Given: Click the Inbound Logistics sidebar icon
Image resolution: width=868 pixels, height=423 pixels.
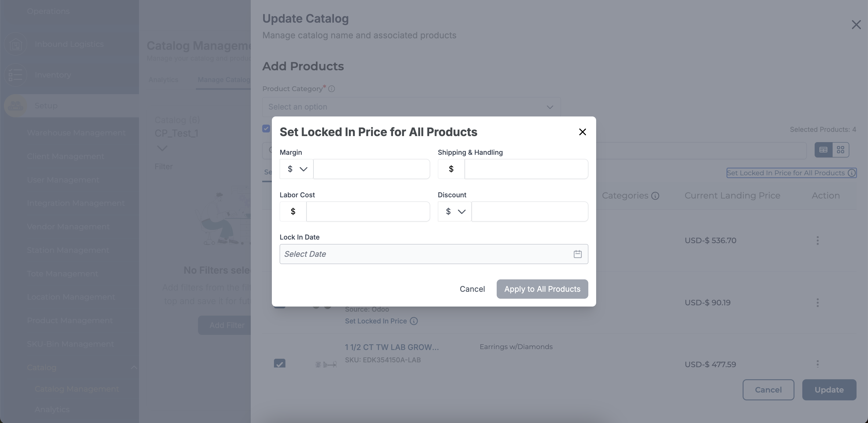Looking at the screenshot, I should click(x=15, y=44).
